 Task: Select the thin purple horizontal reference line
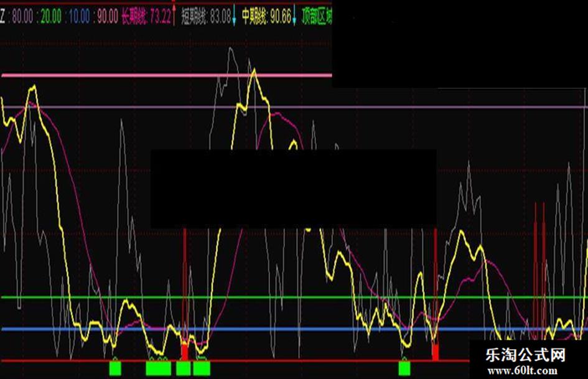294,107
